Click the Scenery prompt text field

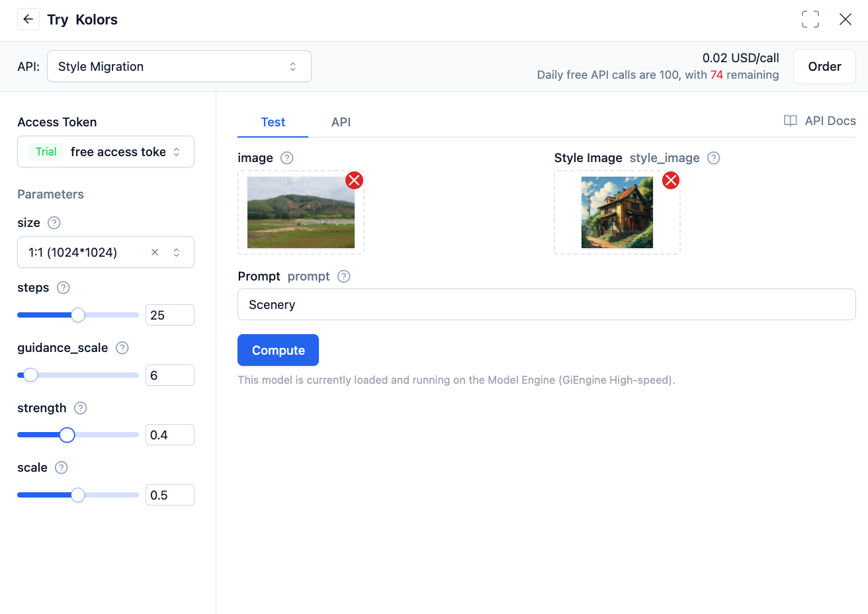(x=546, y=304)
